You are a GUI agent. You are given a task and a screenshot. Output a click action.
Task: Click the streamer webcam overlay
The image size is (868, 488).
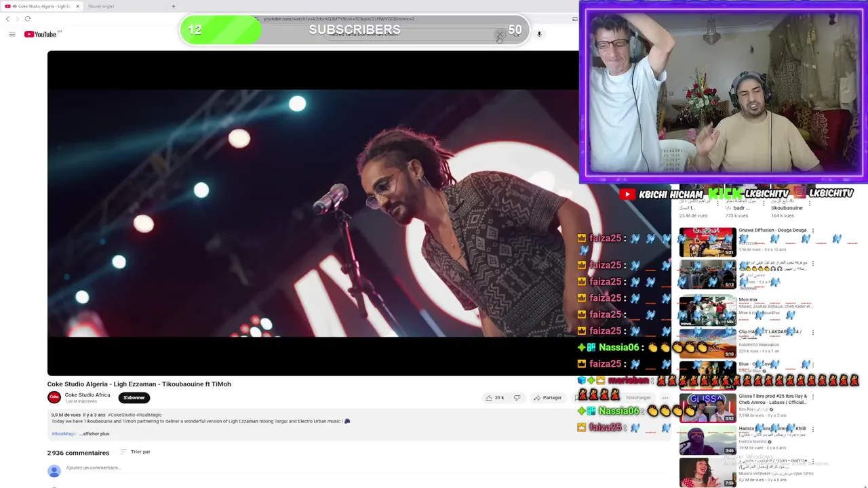[724, 92]
